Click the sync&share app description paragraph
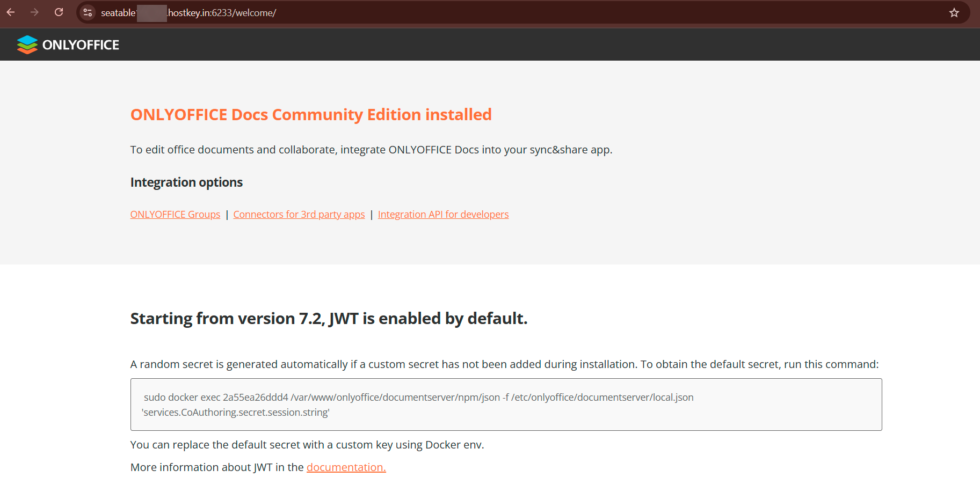The width and height of the screenshot is (980, 485). click(371, 150)
